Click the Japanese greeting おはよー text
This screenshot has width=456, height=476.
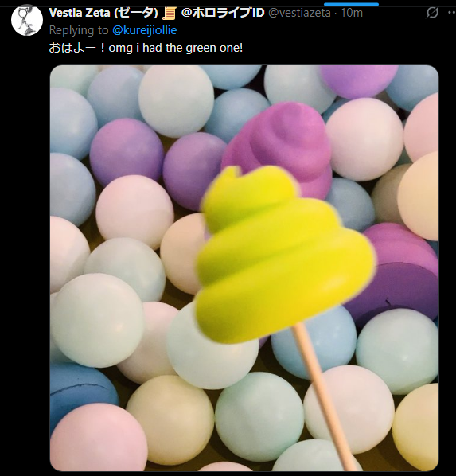(77, 48)
